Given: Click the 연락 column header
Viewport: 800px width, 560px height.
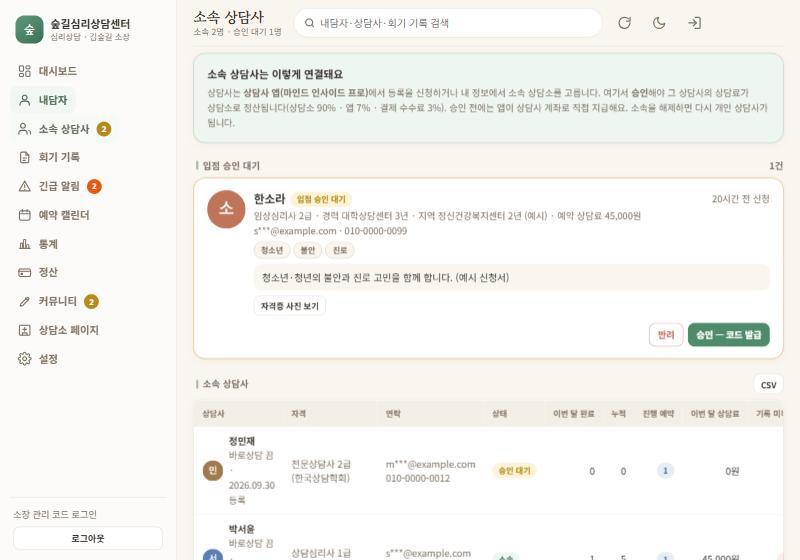Looking at the screenshot, I should (x=393, y=414).
